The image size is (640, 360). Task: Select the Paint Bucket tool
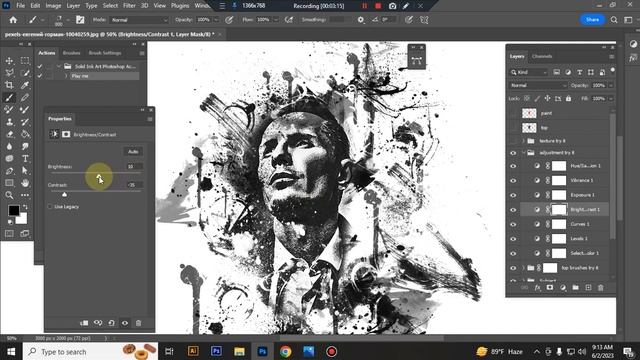[25, 134]
